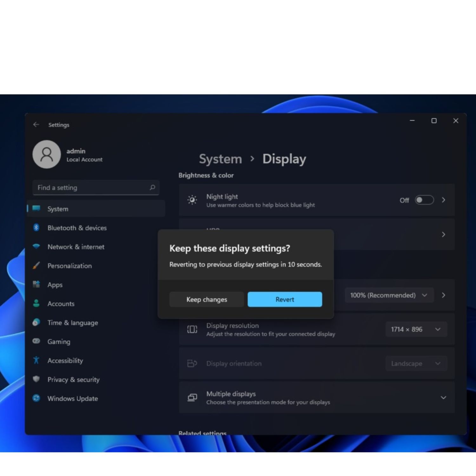Expand the Multiple displays section
The image size is (476, 476).
click(x=443, y=398)
